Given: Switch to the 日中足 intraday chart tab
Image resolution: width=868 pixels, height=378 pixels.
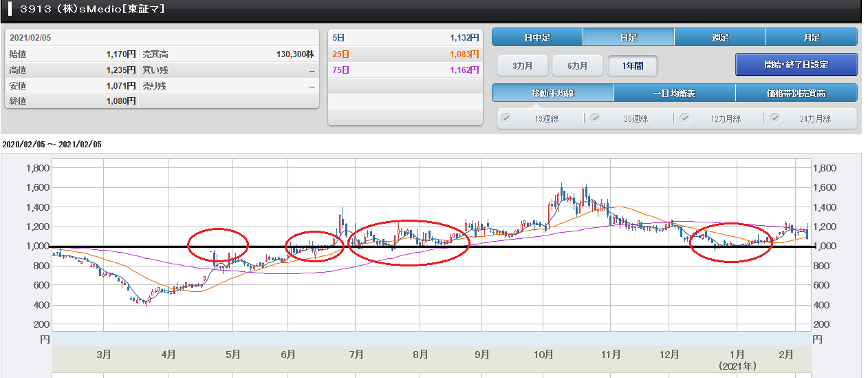Looking at the screenshot, I should 537,37.
